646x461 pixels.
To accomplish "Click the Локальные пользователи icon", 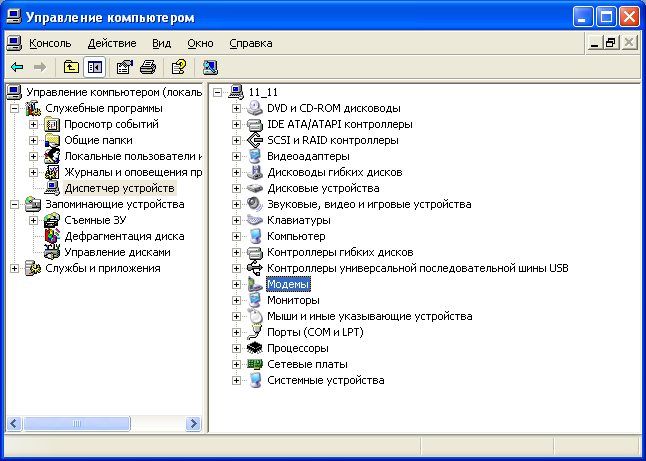I will click(x=52, y=157).
